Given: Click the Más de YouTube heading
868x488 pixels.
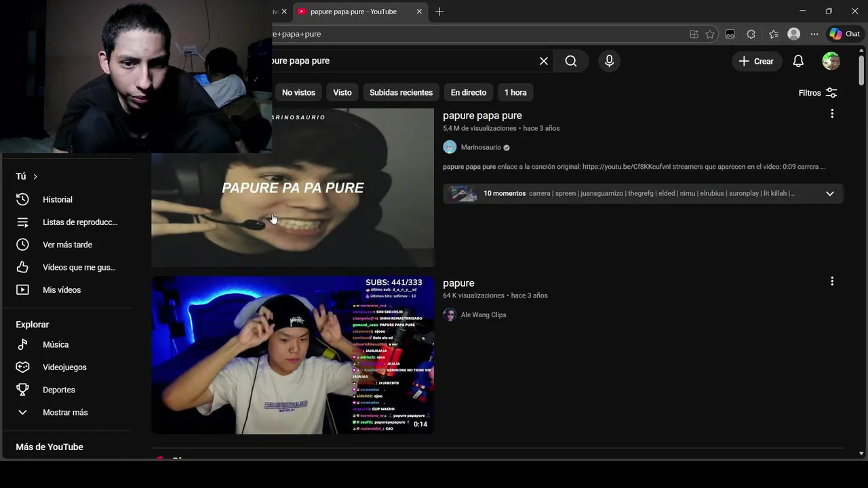Looking at the screenshot, I should coord(50,447).
